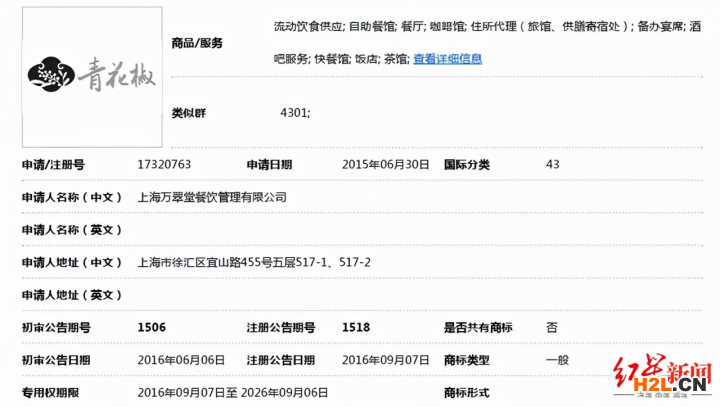Click the 商品/服务 label
Image resolution: width=720 pixels, height=407 pixels.
point(197,43)
